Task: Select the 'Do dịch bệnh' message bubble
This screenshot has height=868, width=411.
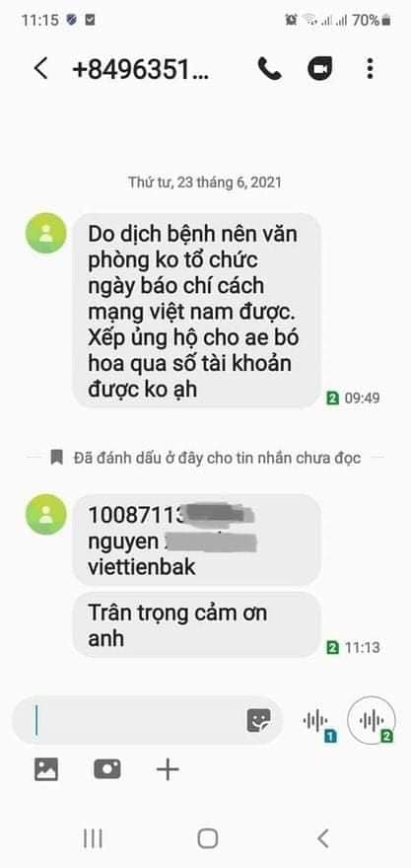Action: (196, 311)
